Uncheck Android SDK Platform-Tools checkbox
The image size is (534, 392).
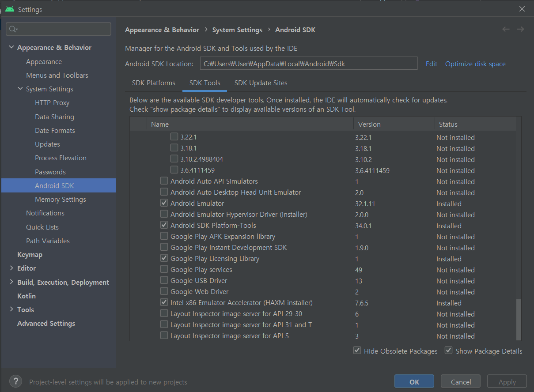(x=164, y=225)
